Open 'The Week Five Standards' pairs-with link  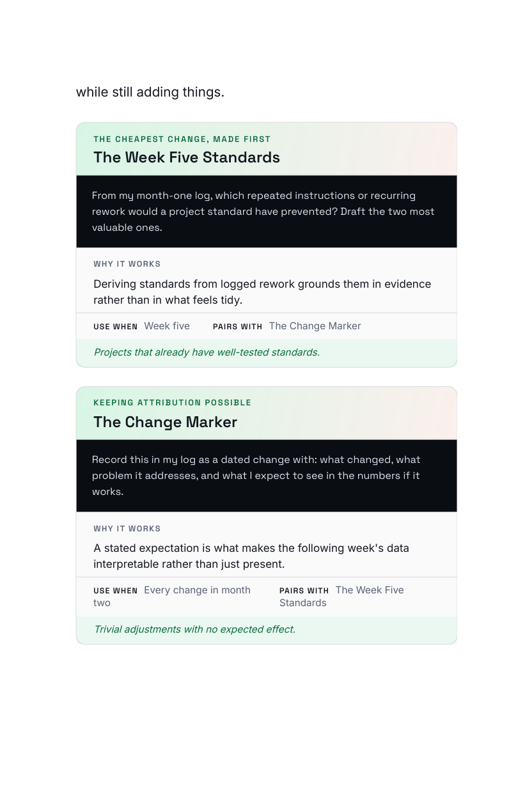341,597
